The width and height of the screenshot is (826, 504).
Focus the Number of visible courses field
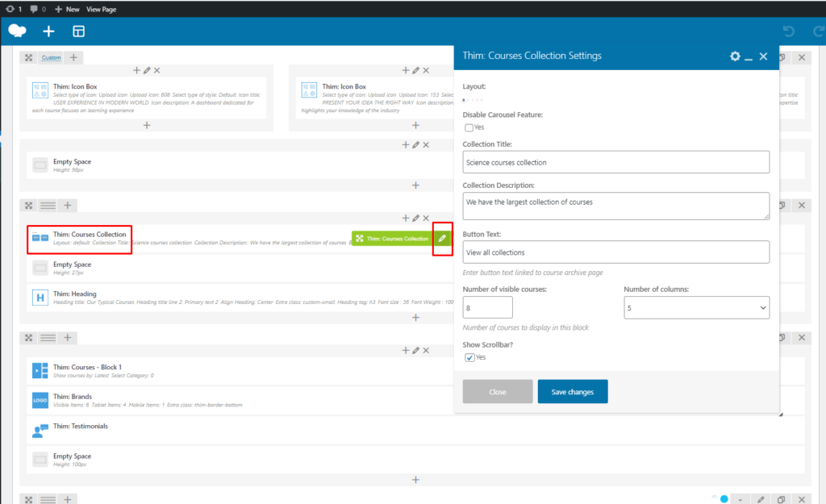coord(487,307)
